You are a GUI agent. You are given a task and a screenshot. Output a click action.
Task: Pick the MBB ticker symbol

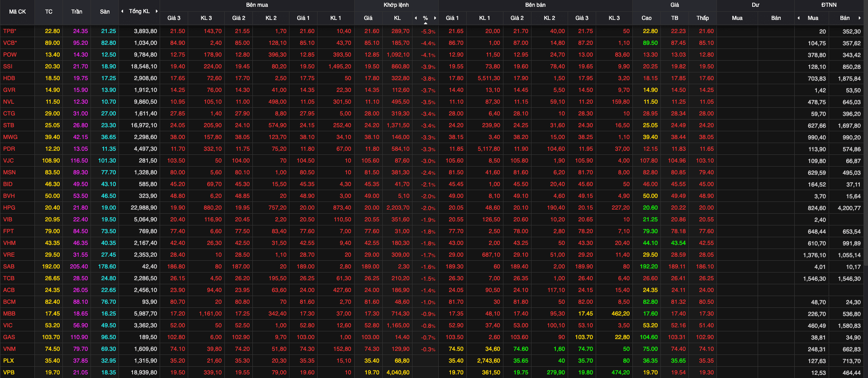point(9,314)
